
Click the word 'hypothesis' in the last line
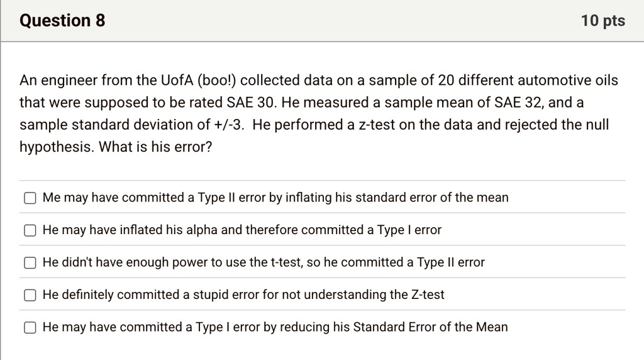(x=57, y=147)
